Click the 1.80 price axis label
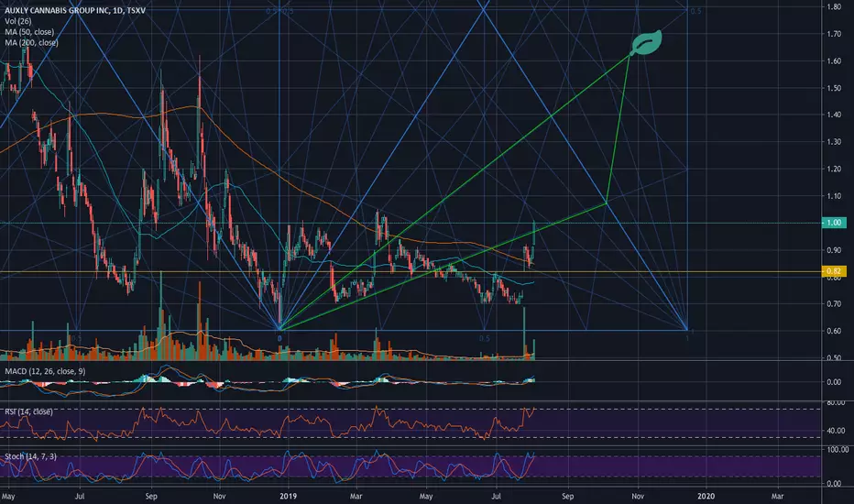Screen dimensions: 854x504 coord(834,7)
